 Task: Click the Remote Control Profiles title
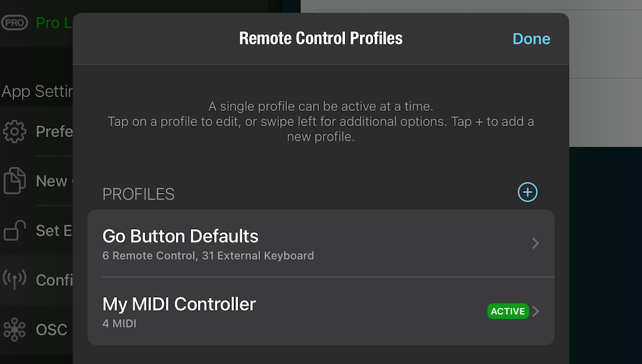click(x=321, y=38)
